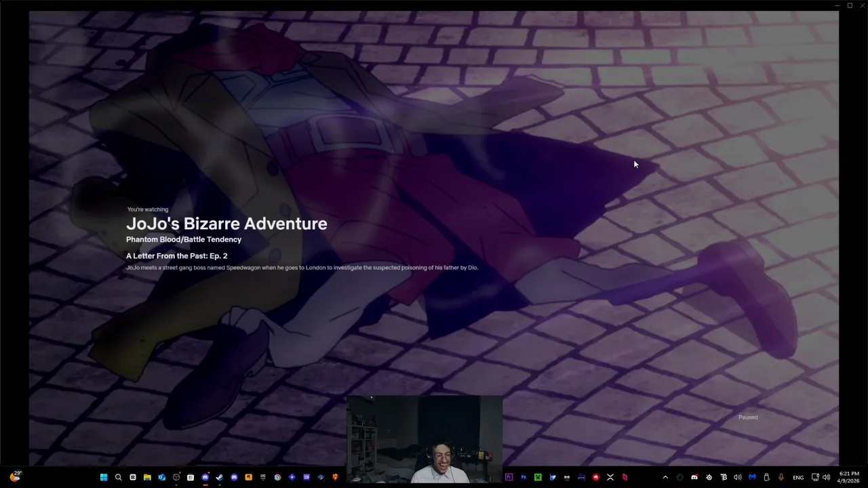868x488 pixels.
Task: Open Adobe Photoshop taskbar icon
Action: tap(524, 477)
